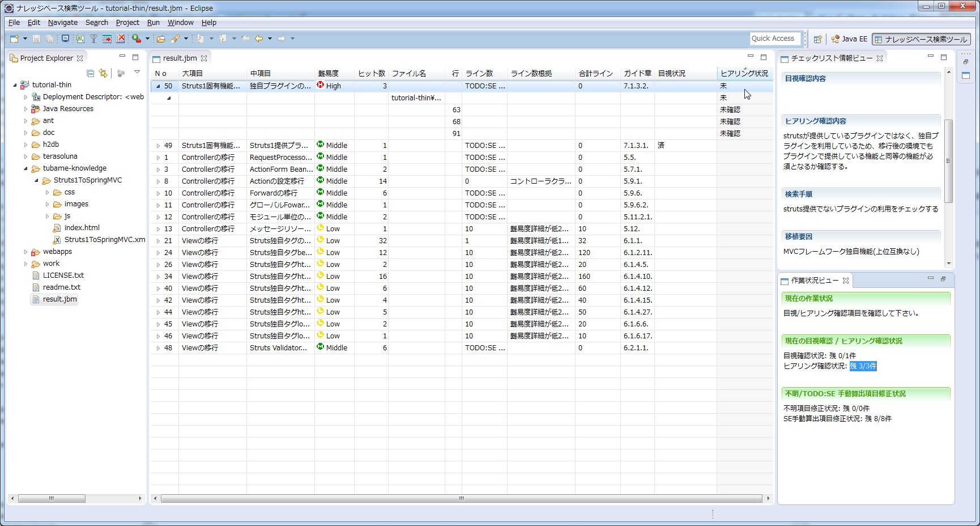
Task: Click the ヒアリング状況 column header
Action: click(744, 74)
